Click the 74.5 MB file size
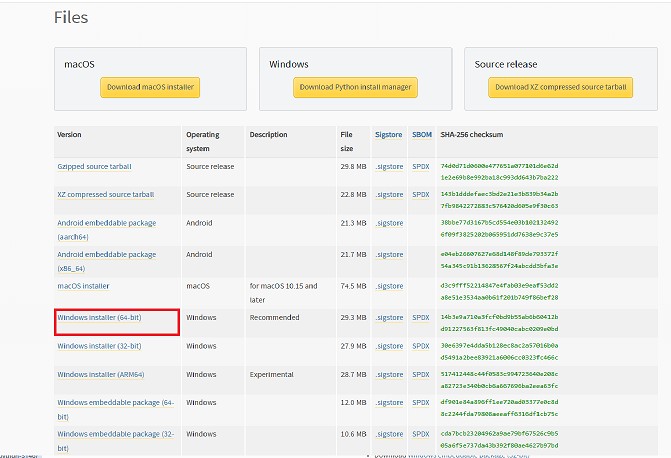The height and width of the screenshot is (458, 671). (x=353, y=286)
